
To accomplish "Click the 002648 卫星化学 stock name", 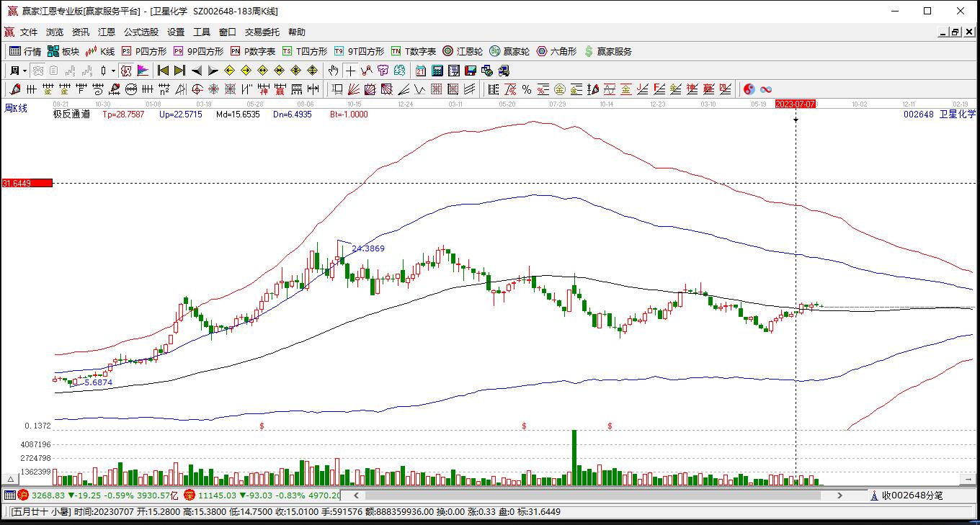I will click(x=940, y=114).
